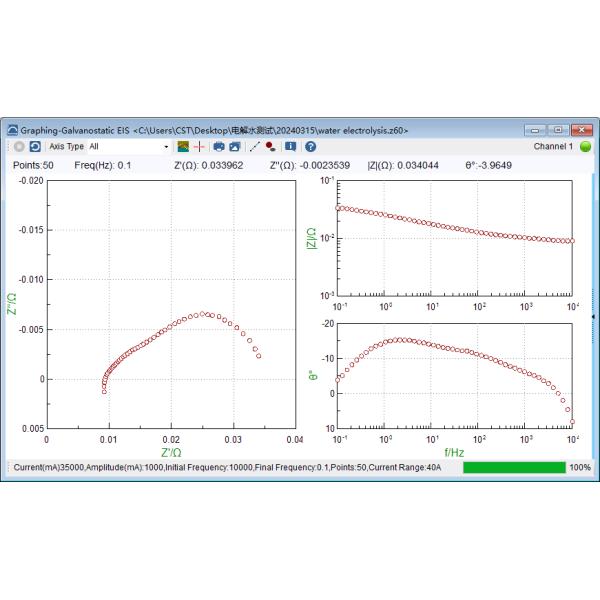Click the green progress bar at 100%

(514, 467)
